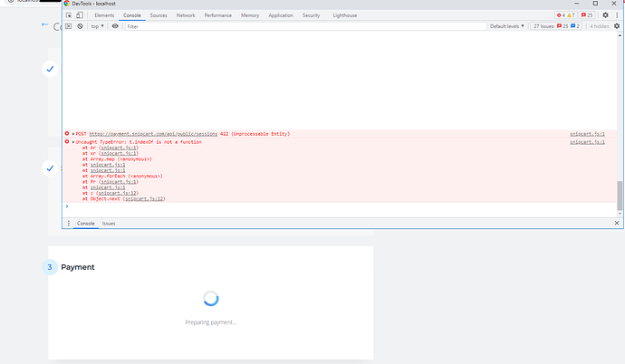Activate the inspect element picker icon

click(69, 15)
